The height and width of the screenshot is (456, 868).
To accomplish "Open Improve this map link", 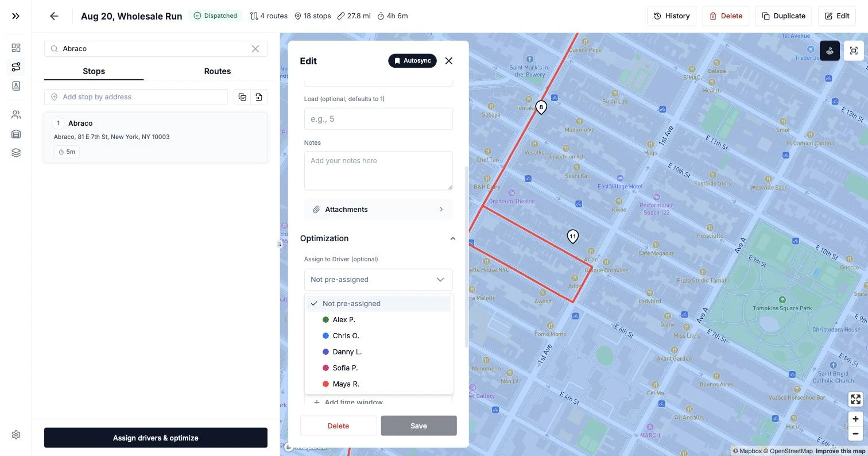I will click(840, 451).
